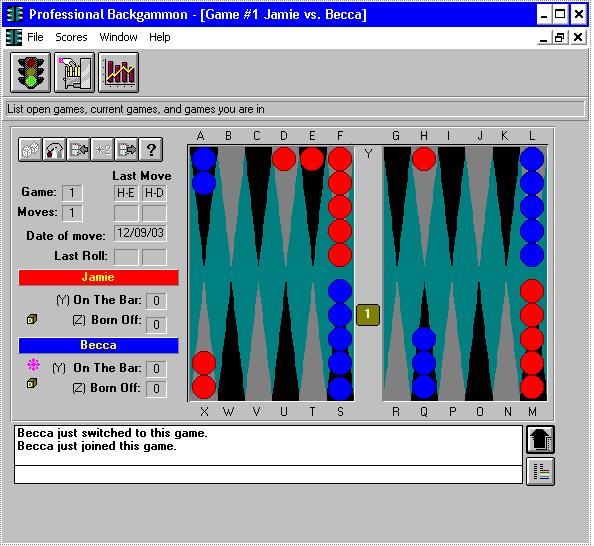Click the undo move arc icon
This screenshot has height=546, width=594.
click(55, 150)
